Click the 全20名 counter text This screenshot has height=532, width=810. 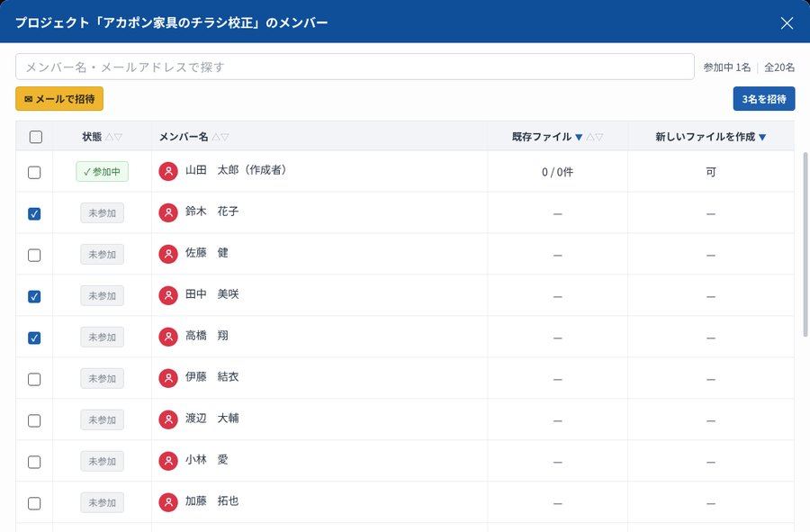(x=779, y=68)
